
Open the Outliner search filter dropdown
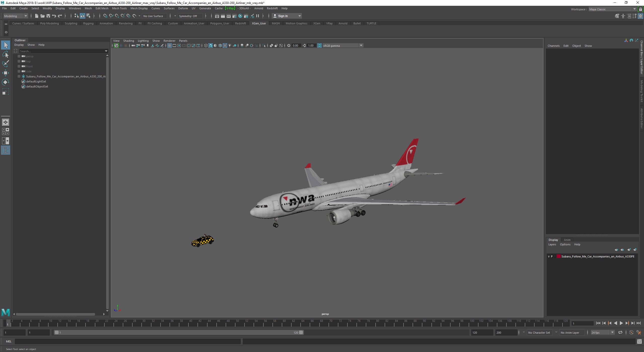[106, 51]
